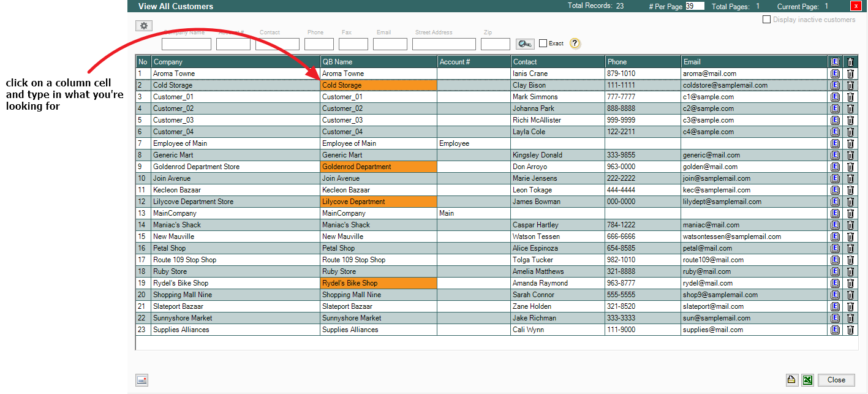Click trash icon for Supplies Alliances row
This screenshot has width=868, height=394.
click(x=850, y=330)
